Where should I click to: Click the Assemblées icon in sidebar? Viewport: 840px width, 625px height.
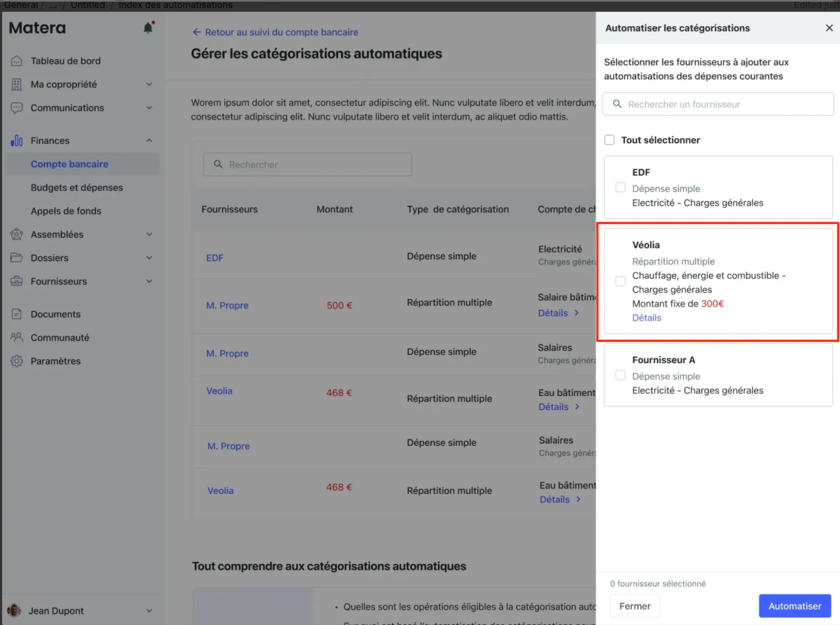(x=17, y=234)
